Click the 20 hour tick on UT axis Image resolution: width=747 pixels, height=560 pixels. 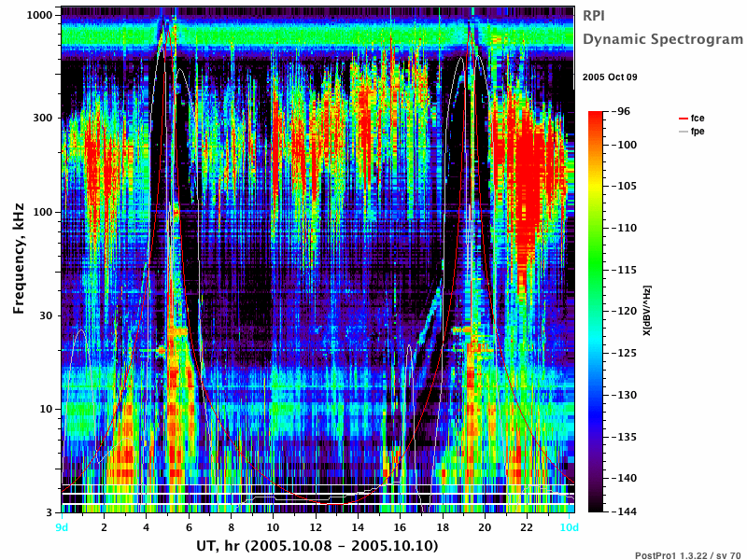(485, 527)
